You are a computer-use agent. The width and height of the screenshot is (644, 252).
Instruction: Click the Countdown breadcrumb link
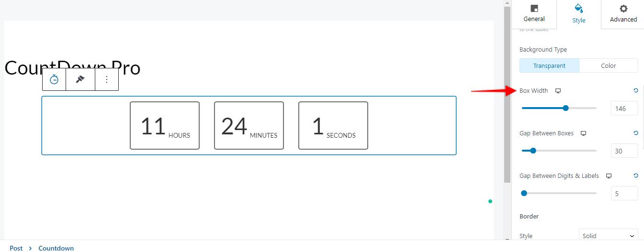pos(56,248)
